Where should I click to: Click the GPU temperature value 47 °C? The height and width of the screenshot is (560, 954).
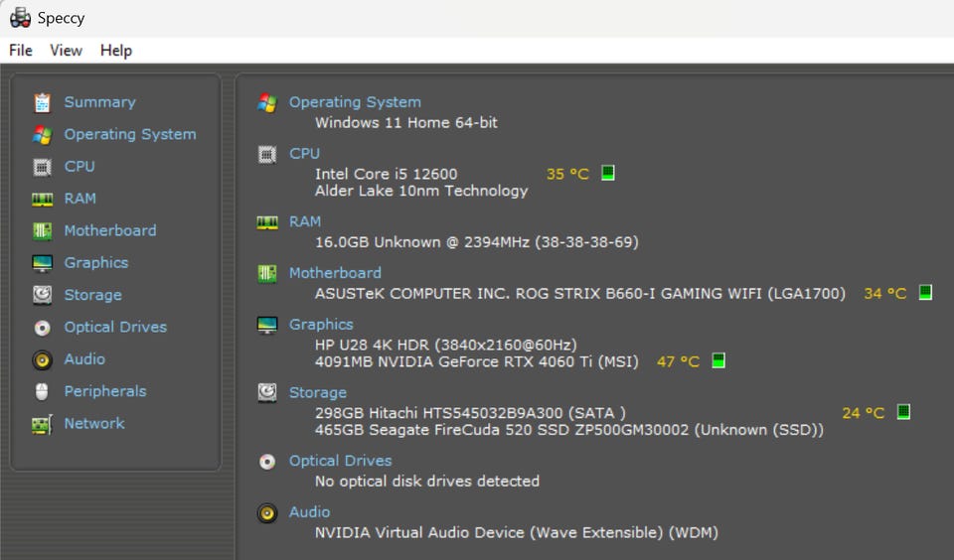tap(679, 361)
